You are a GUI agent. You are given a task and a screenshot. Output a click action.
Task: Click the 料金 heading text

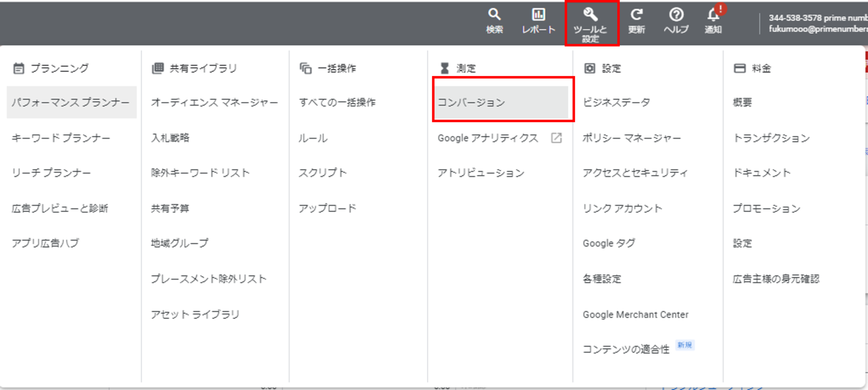tap(761, 68)
